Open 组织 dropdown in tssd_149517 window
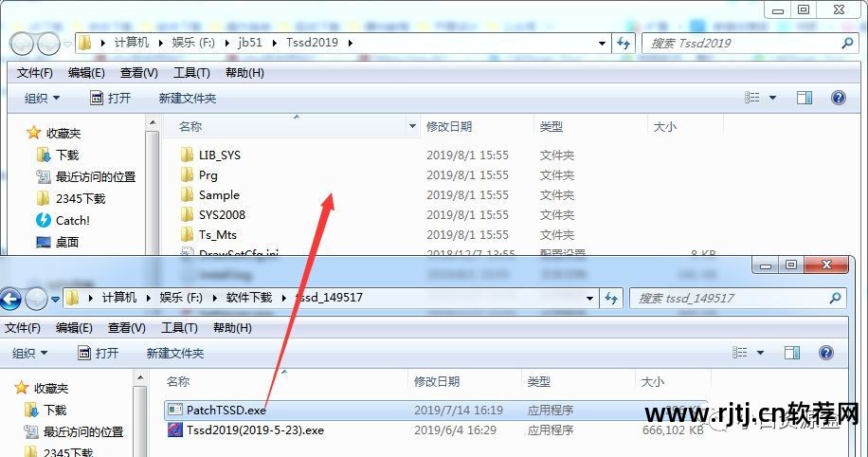The image size is (868, 457). click(30, 353)
